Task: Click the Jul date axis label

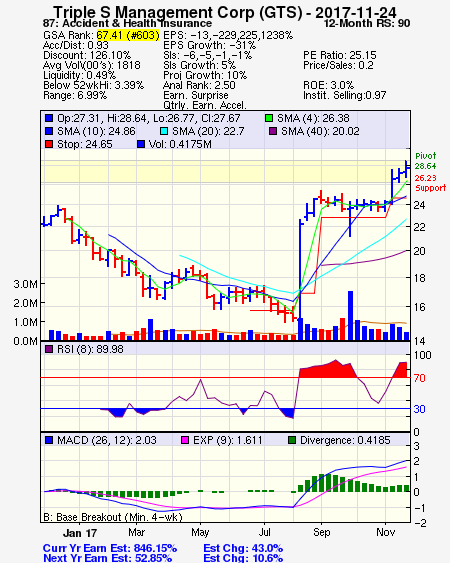Action: (x=265, y=532)
